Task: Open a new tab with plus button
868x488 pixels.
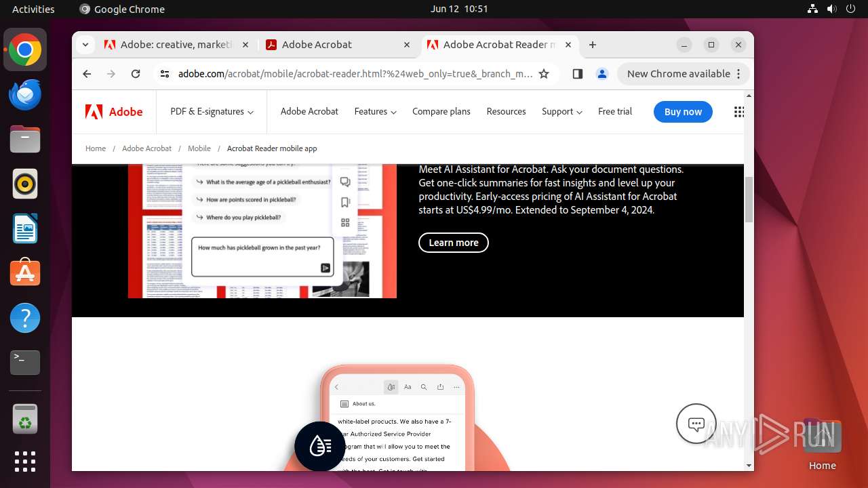Action: [593, 45]
